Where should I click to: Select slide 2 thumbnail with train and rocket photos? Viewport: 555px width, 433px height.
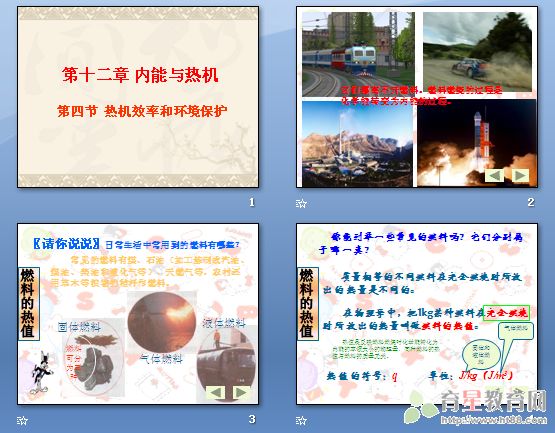(x=417, y=97)
